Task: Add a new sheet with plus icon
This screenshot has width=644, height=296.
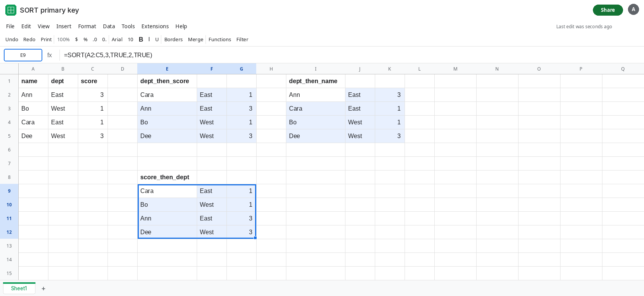Action: pyautogui.click(x=43, y=288)
